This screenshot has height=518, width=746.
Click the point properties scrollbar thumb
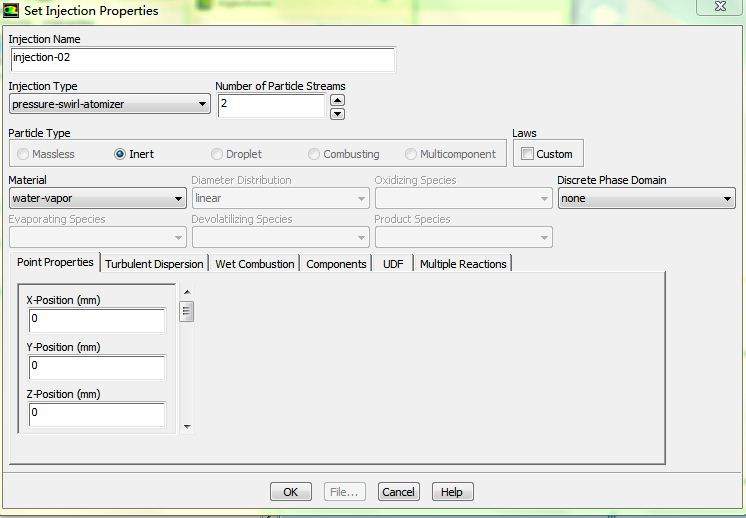pyautogui.click(x=186, y=312)
